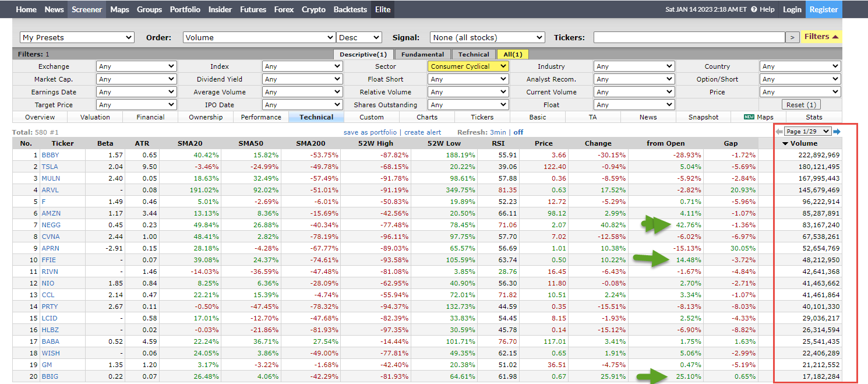
Task: Open the Desc sort direction dropdown
Action: [x=359, y=37]
